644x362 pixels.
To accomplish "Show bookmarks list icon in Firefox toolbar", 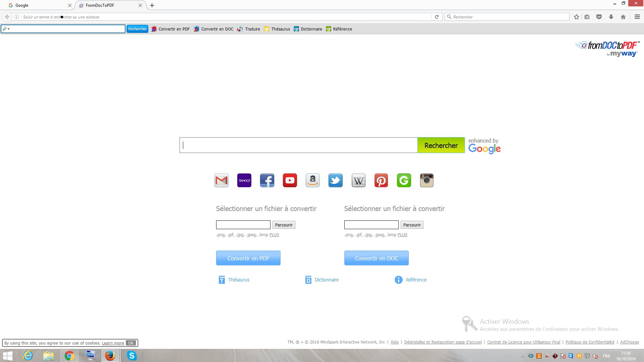I will pos(587,17).
